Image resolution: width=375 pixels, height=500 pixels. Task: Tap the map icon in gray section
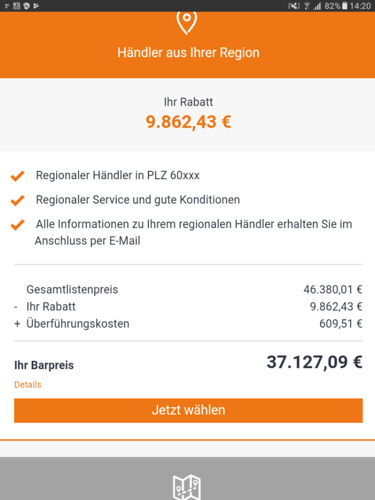click(187, 487)
